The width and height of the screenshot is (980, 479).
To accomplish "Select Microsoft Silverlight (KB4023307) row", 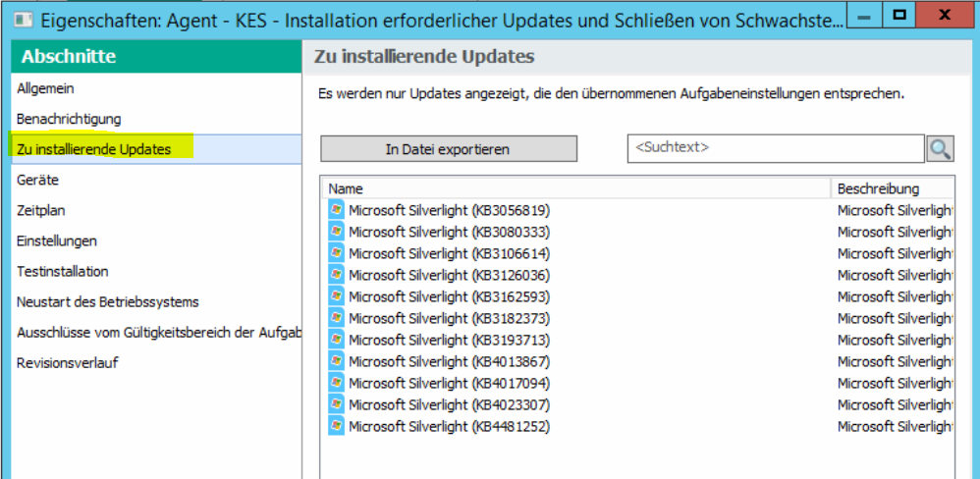I will coord(638,404).
